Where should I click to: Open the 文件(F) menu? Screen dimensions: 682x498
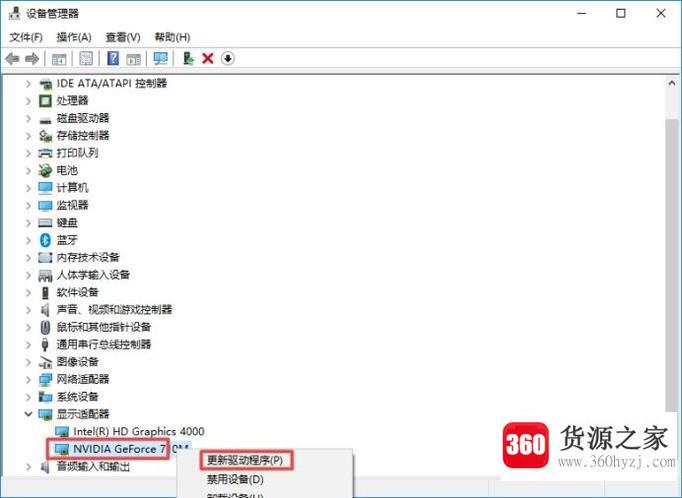(x=26, y=37)
